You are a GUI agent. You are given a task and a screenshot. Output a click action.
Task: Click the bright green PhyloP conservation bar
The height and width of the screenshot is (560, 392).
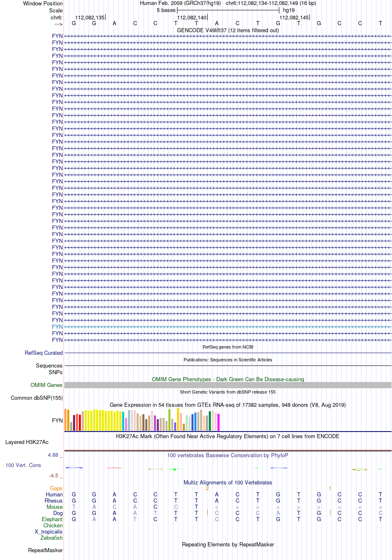click(x=175, y=470)
